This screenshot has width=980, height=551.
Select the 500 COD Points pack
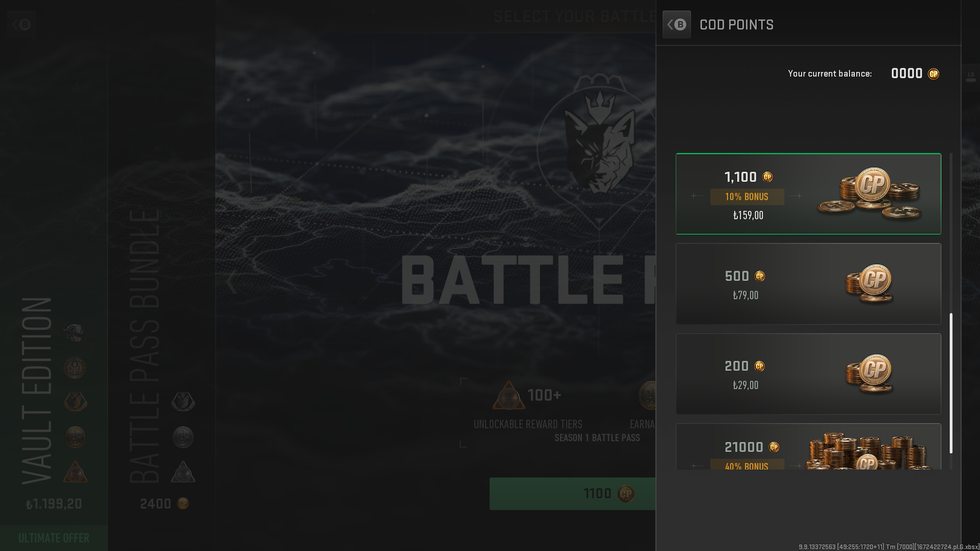click(808, 284)
